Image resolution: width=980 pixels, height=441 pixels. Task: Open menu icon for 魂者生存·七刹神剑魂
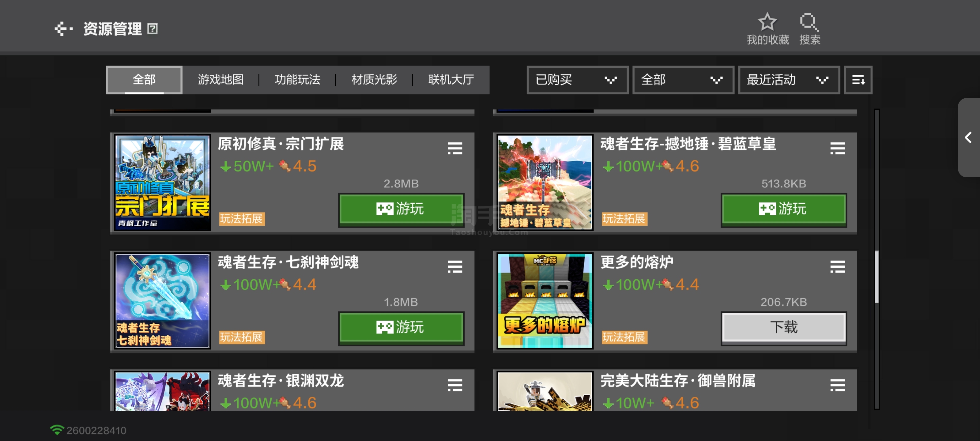(454, 266)
